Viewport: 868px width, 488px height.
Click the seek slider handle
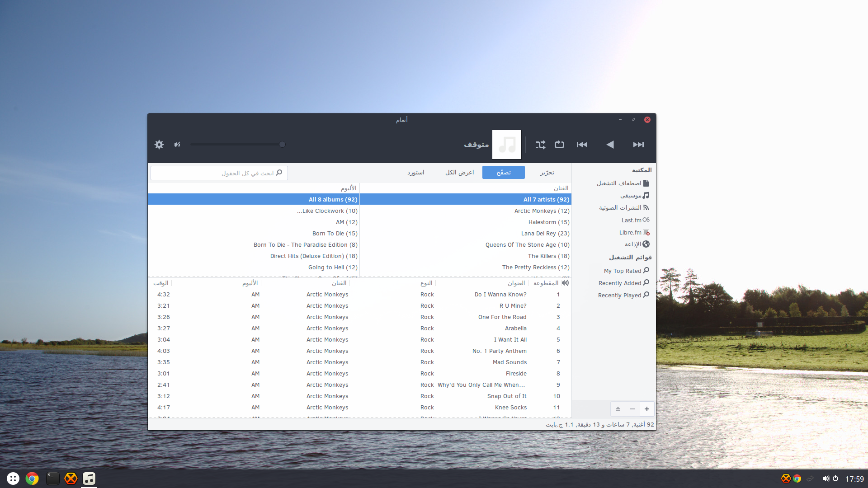(x=282, y=145)
